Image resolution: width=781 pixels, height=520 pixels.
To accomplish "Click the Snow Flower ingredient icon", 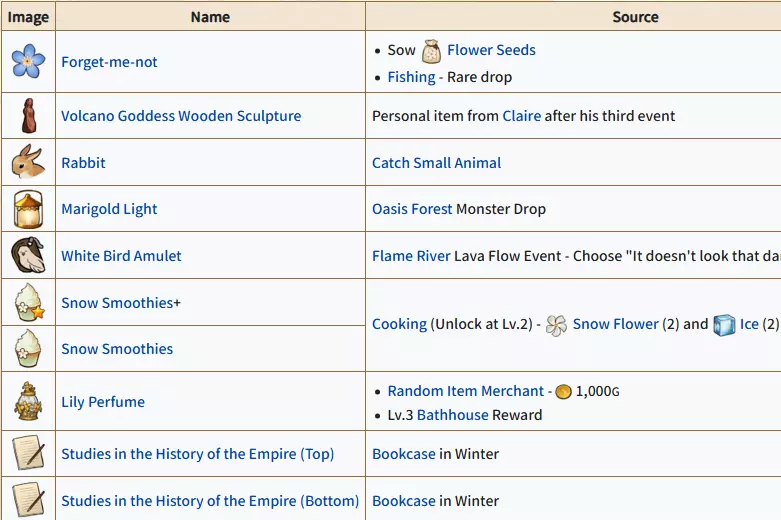I will 557,325.
